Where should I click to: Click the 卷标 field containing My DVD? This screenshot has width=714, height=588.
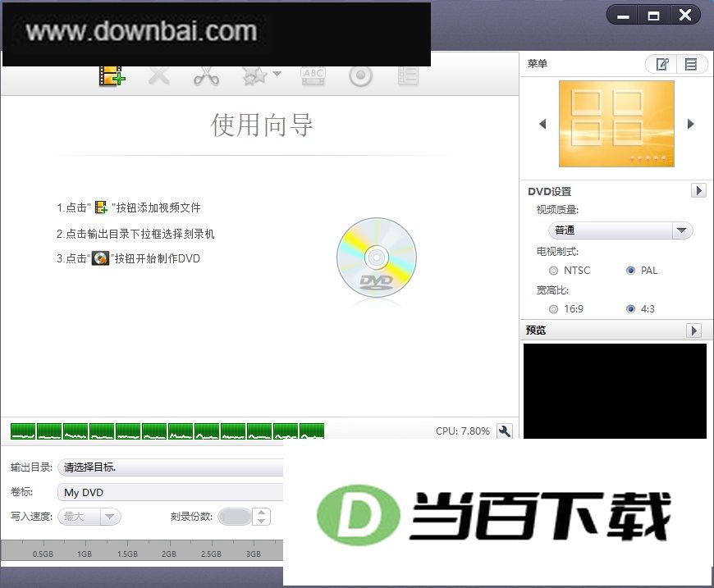(171, 492)
